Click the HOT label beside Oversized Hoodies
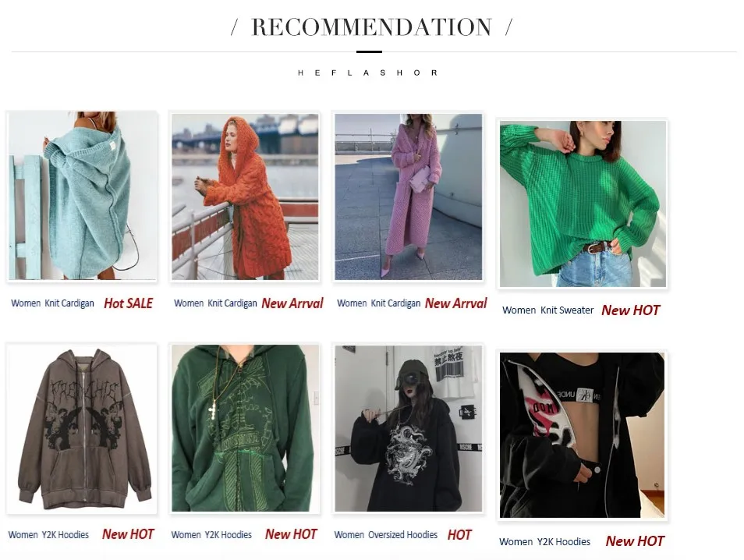 [x=459, y=535]
